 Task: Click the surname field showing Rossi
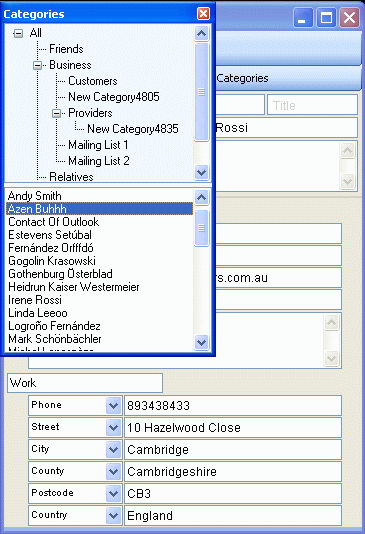[x=287, y=128]
